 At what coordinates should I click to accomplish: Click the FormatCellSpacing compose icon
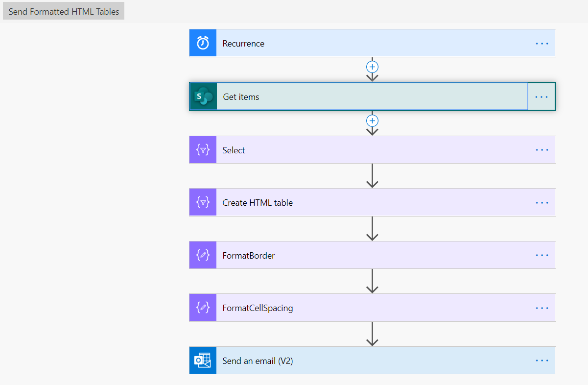pyautogui.click(x=203, y=308)
